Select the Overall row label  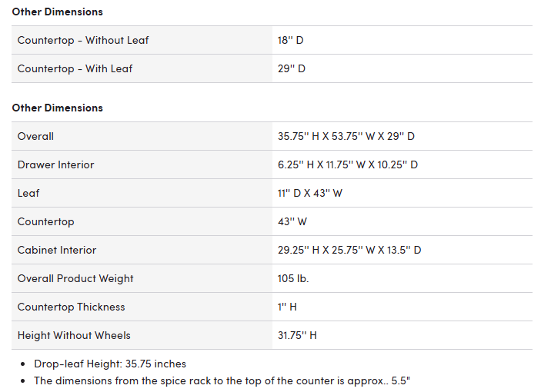35,137
